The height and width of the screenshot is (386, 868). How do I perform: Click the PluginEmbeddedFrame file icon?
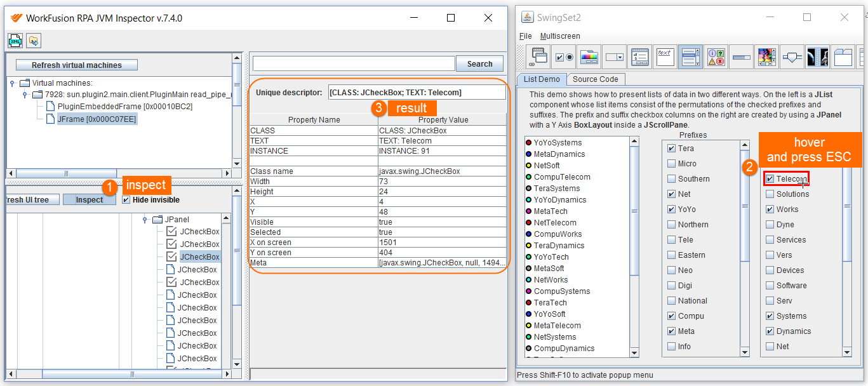(50, 106)
